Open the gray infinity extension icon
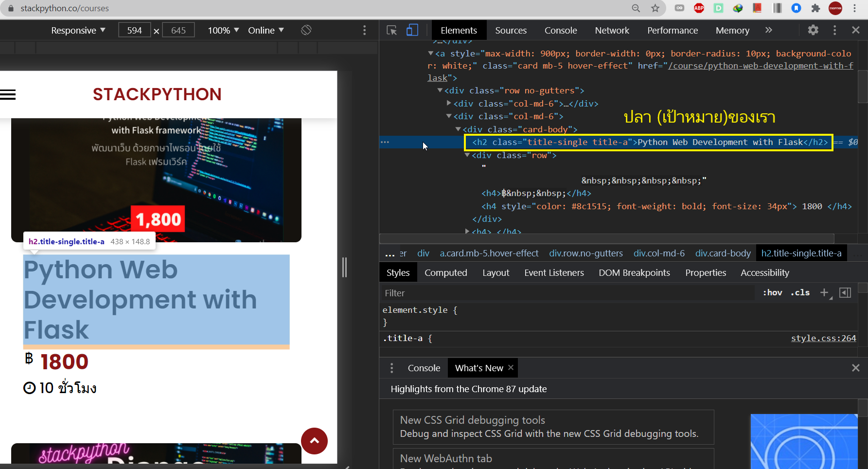The image size is (868, 469). pos(680,8)
